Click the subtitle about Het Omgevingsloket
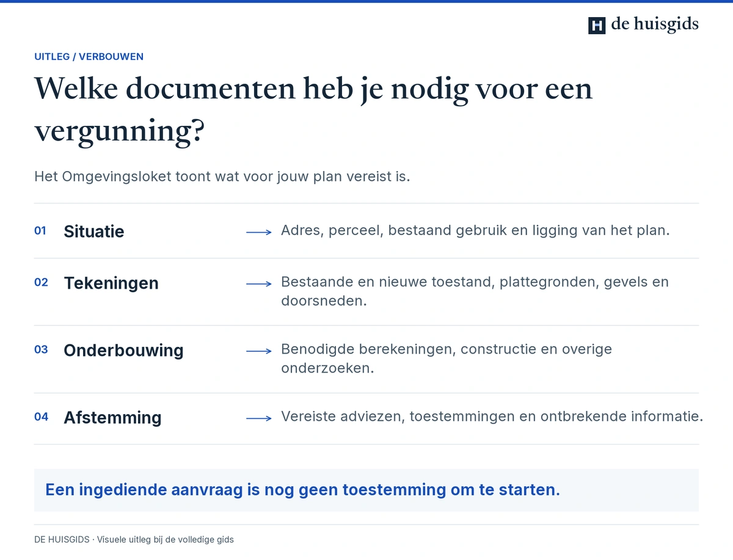 [222, 177]
